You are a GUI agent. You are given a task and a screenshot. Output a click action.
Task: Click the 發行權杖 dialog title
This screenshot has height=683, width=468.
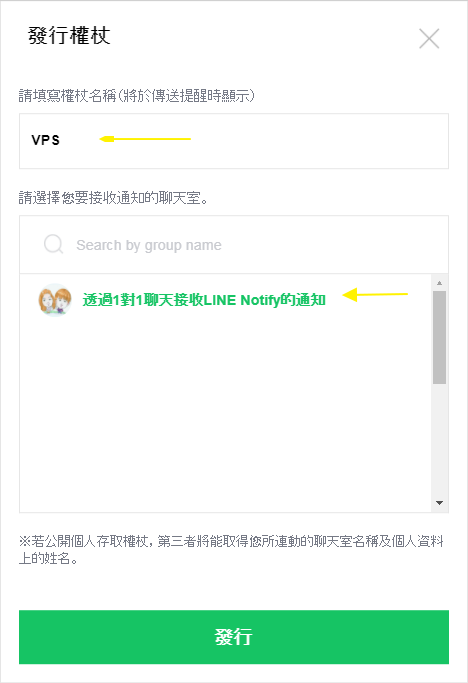click(69, 36)
